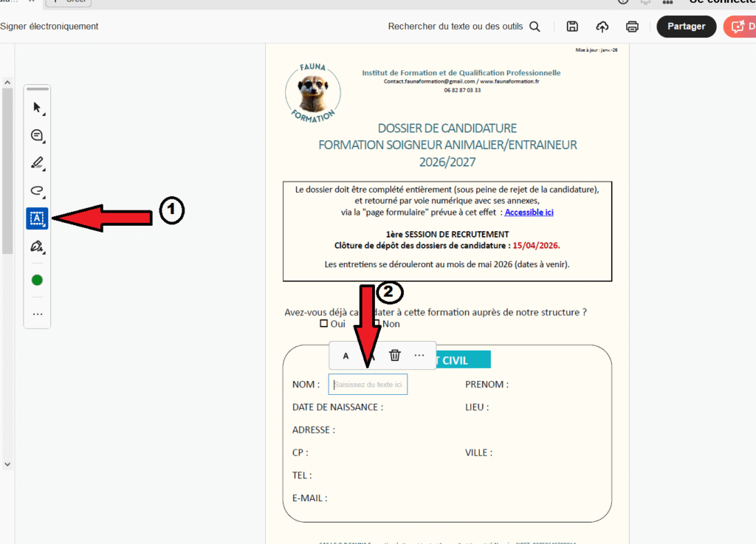Viewport: 756px width, 544px height.
Task: Open text box more options ellipsis
Action: point(419,355)
